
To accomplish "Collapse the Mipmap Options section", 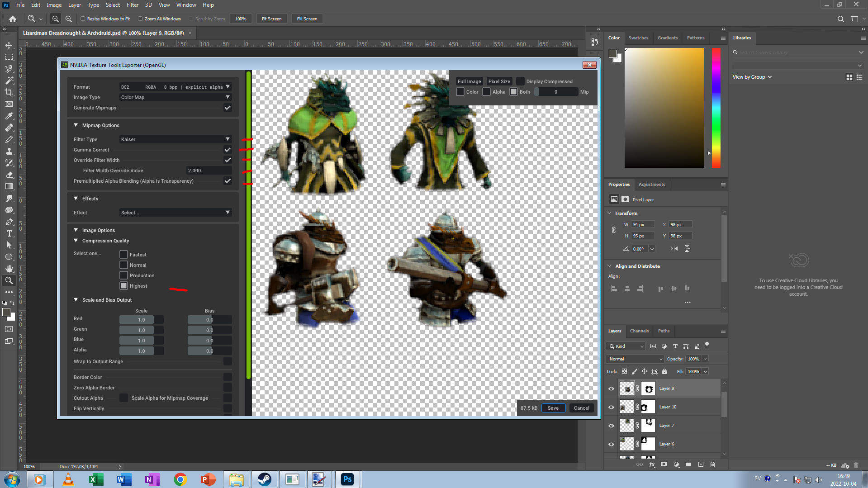I will click(x=76, y=125).
